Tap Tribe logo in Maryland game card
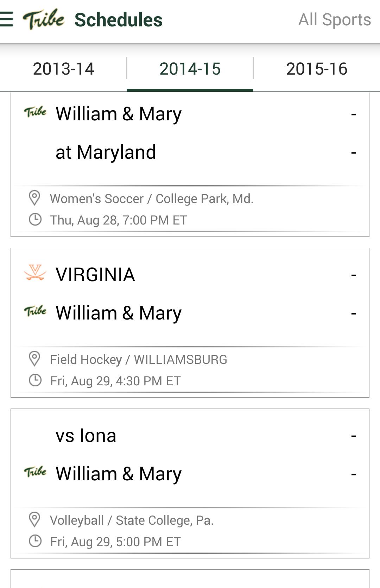Viewport: 380px width, 588px height. pos(35,112)
